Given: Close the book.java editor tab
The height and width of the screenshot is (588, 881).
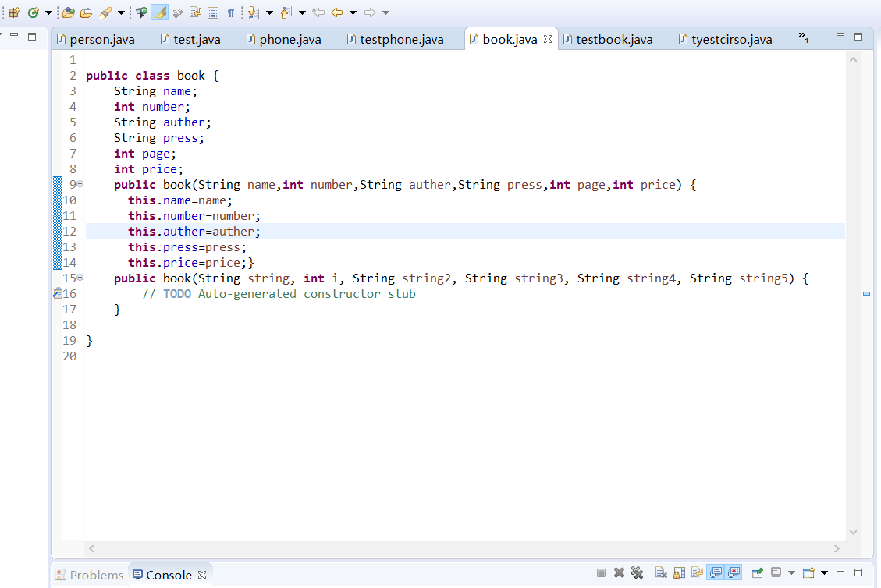Looking at the screenshot, I should pos(548,39).
